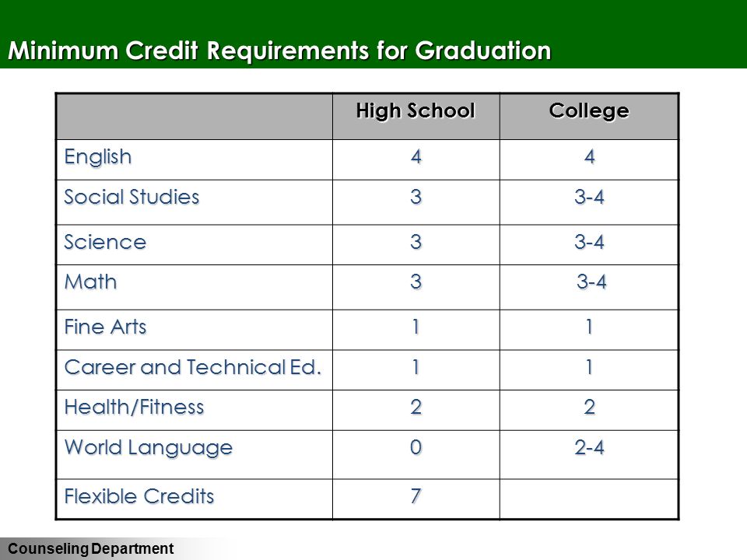
Task: Select the Health/Fitness row label
Action: 135,407
